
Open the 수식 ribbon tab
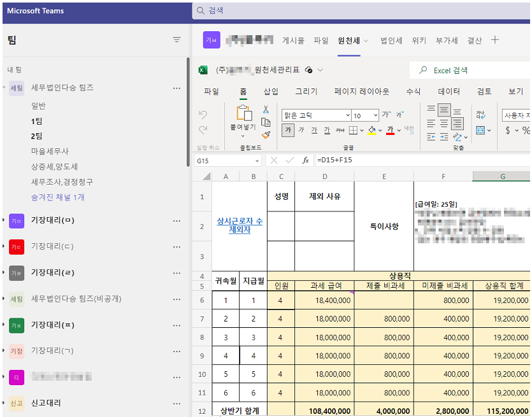point(413,91)
